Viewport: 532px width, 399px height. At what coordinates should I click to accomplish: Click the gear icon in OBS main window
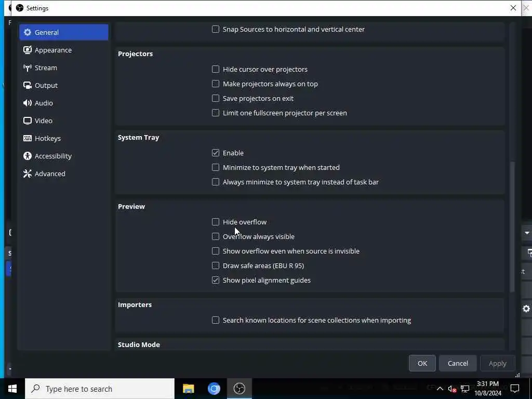point(526,309)
